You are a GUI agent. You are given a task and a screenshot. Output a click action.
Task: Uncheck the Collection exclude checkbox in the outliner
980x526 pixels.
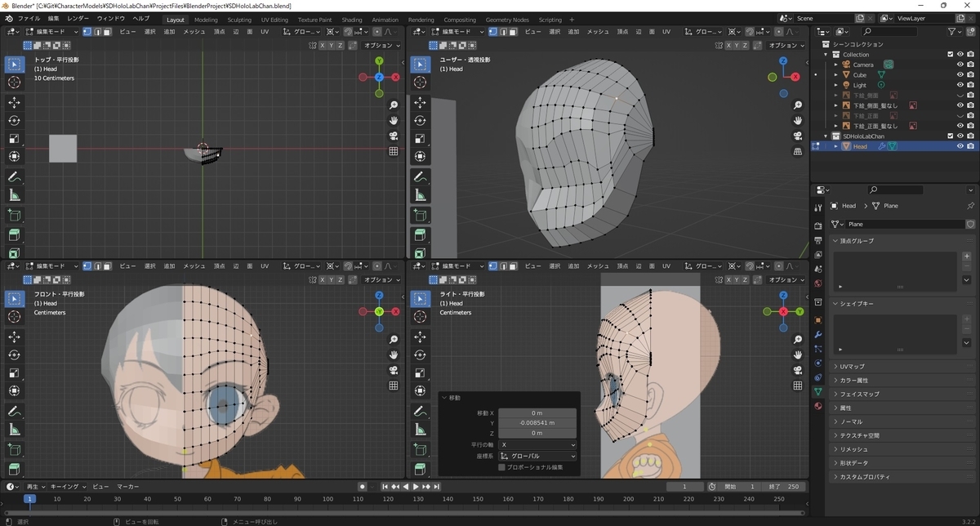(x=950, y=55)
